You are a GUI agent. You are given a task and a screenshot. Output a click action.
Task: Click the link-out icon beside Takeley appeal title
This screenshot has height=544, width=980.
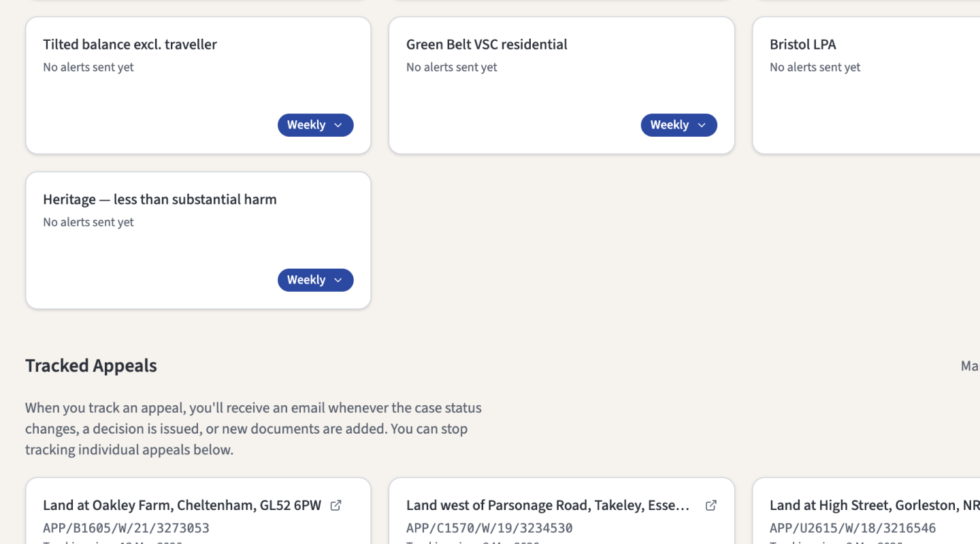pos(711,505)
